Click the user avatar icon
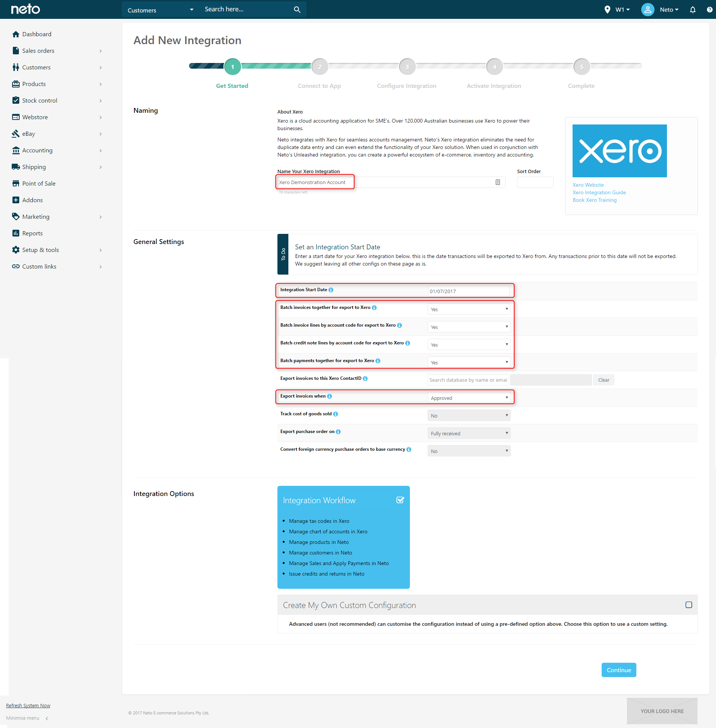The width and height of the screenshot is (716, 728). click(648, 9)
